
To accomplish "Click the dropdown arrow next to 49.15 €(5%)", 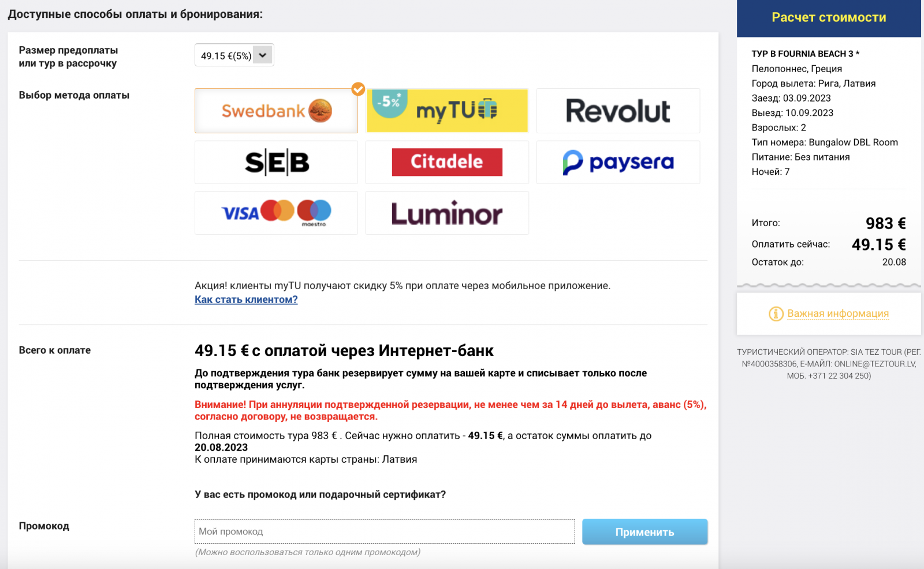I will pyautogui.click(x=263, y=55).
